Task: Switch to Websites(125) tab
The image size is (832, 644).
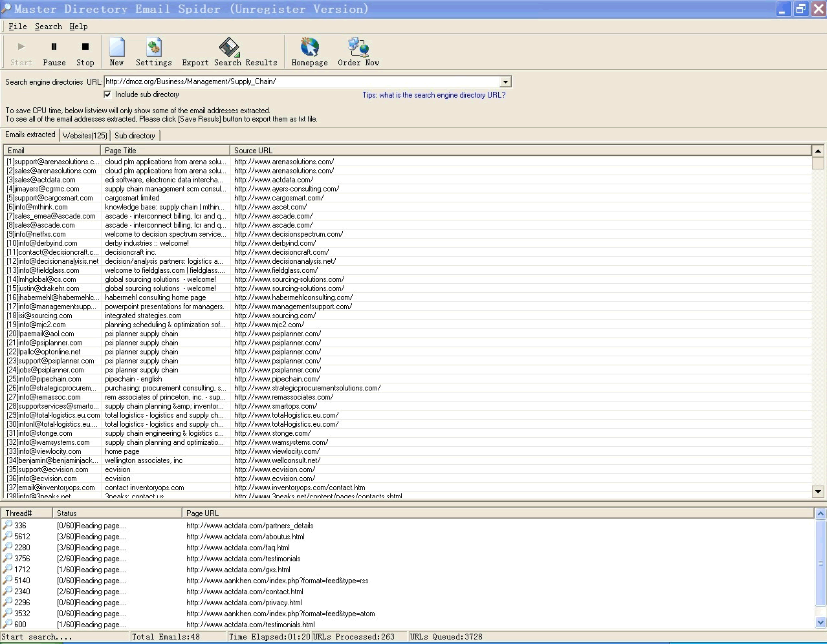Action: coord(85,136)
